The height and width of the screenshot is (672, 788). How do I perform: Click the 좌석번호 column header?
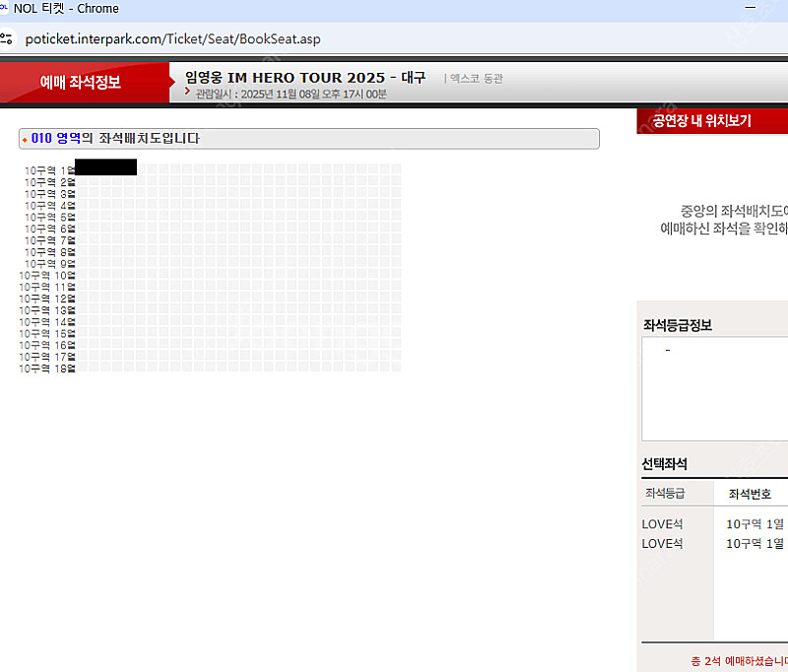coord(750,494)
